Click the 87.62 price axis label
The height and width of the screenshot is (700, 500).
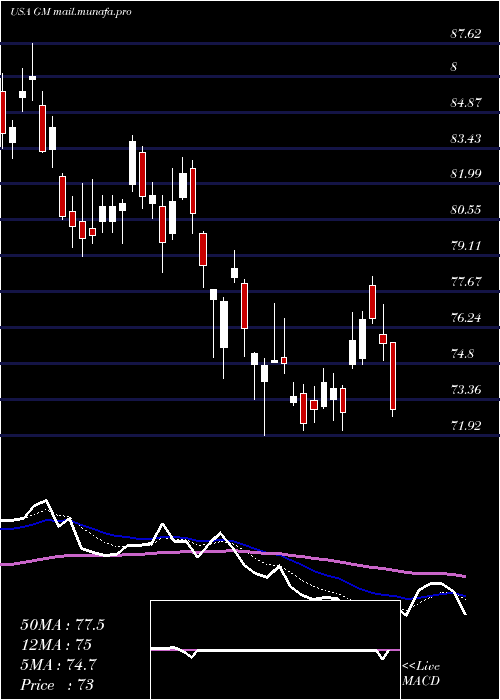pos(466,33)
